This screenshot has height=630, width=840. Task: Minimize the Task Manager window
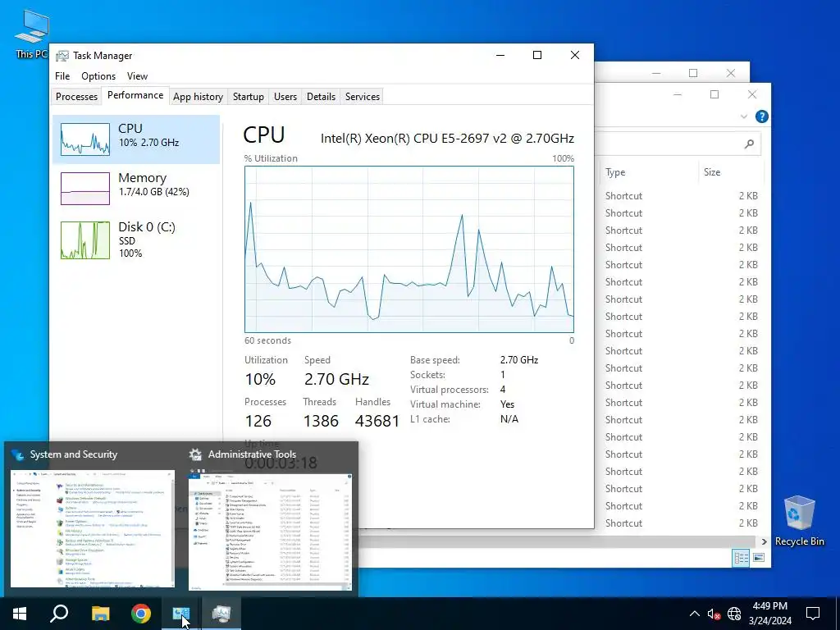click(x=500, y=55)
